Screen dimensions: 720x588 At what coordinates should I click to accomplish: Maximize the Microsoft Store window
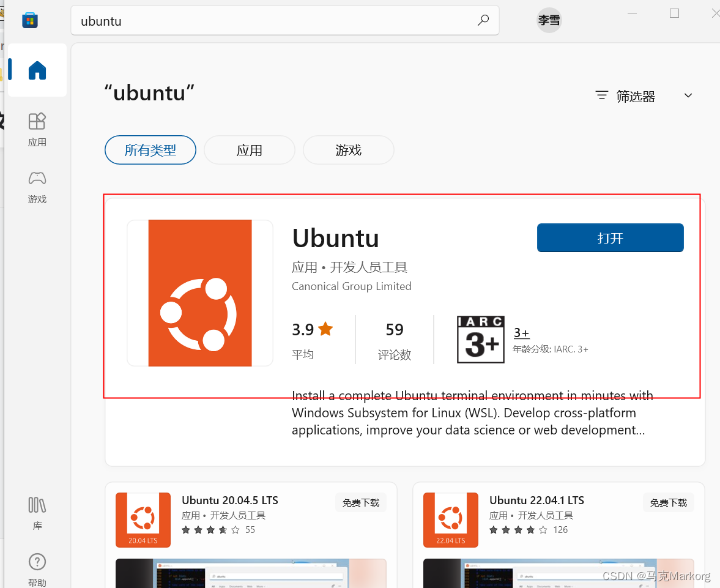[675, 13]
